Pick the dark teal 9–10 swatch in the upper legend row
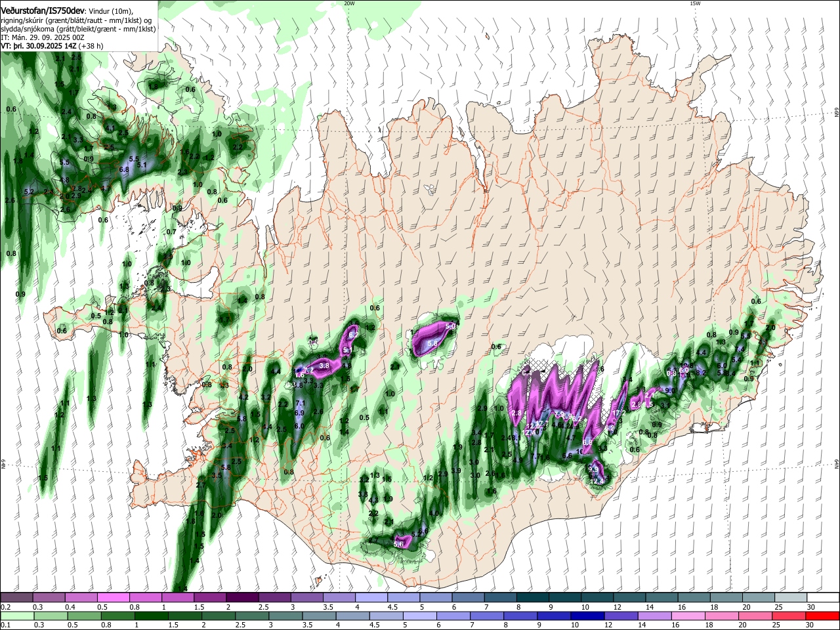 (565, 597)
